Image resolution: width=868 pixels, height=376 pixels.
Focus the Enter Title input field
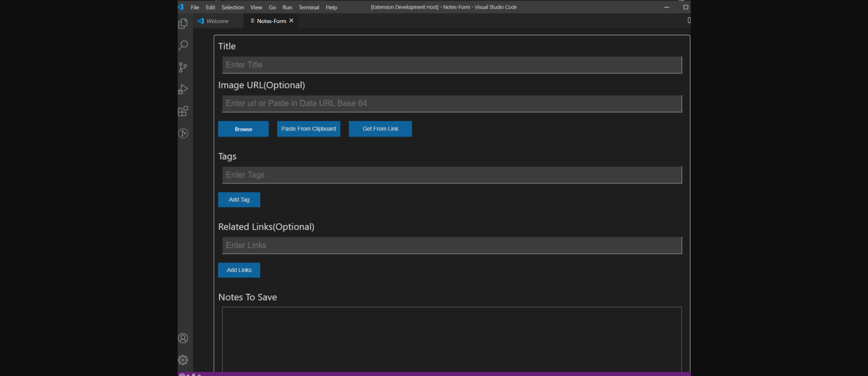pyautogui.click(x=452, y=65)
